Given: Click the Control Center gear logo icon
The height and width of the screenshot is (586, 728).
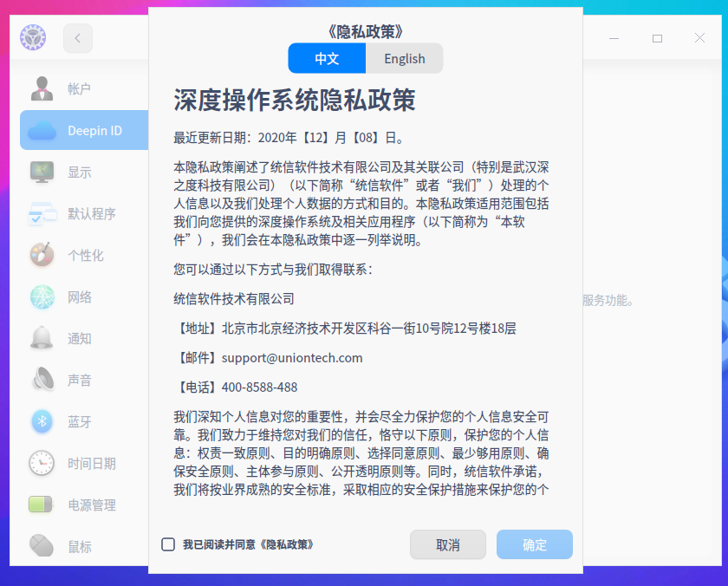Looking at the screenshot, I should pos(33,37).
